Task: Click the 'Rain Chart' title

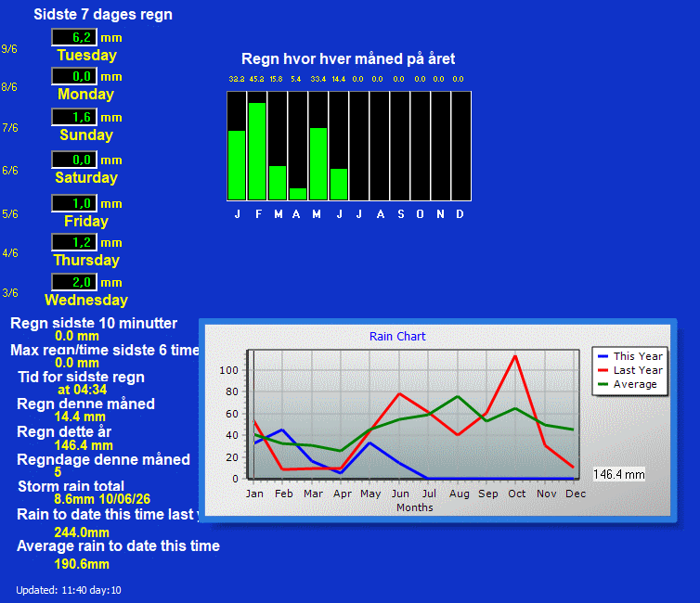Action: 397,336
